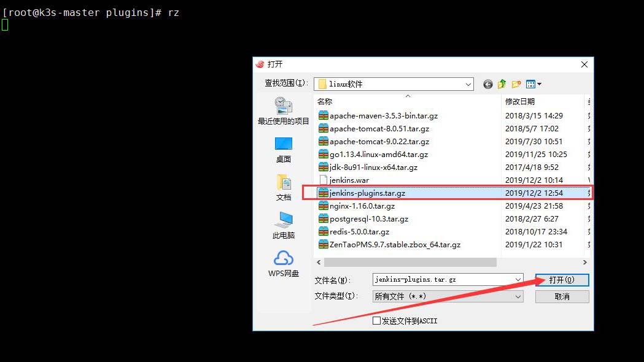Viewport: 644px width, 362px height.
Task: Click the terminal cursor after rz command
Action: coord(5,25)
